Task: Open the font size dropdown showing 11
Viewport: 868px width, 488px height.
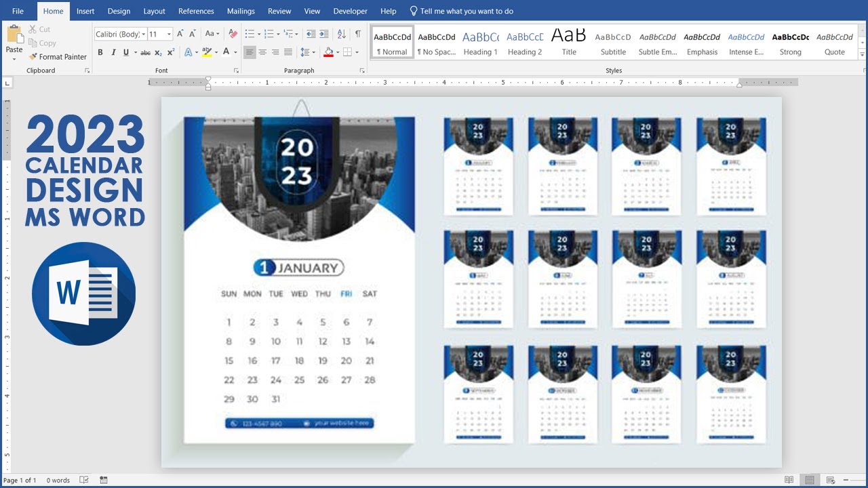Action: coord(167,34)
